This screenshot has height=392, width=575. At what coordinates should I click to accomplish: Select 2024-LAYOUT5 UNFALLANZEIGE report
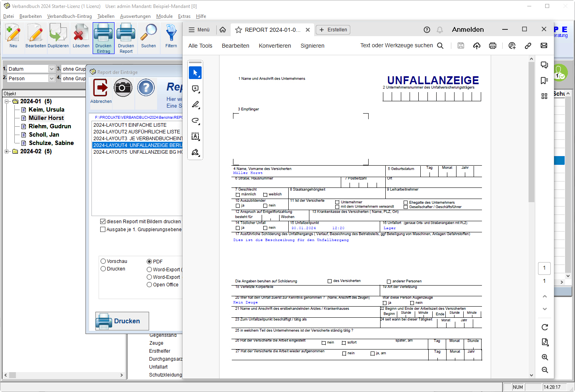click(137, 152)
